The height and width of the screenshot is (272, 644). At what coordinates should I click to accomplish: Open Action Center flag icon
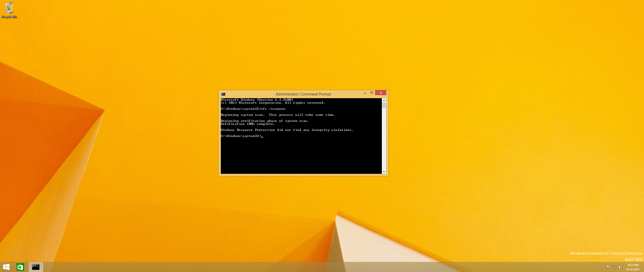(x=608, y=267)
